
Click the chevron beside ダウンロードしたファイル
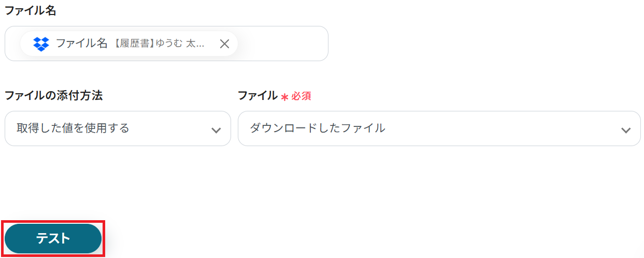[x=626, y=130]
